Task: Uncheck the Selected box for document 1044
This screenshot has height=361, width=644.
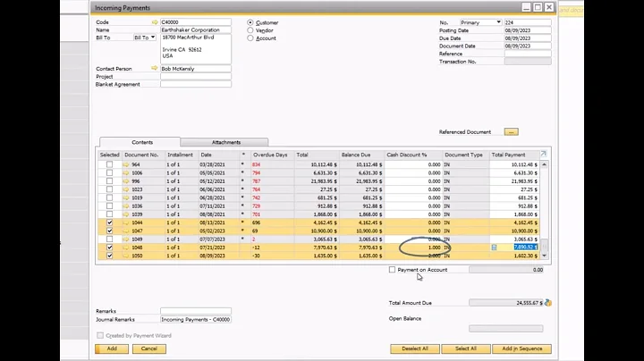Action: click(x=109, y=222)
